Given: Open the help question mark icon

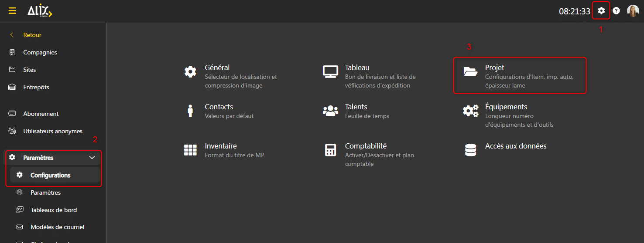Looking at the screenshot, I should click(x=616, y=11).
